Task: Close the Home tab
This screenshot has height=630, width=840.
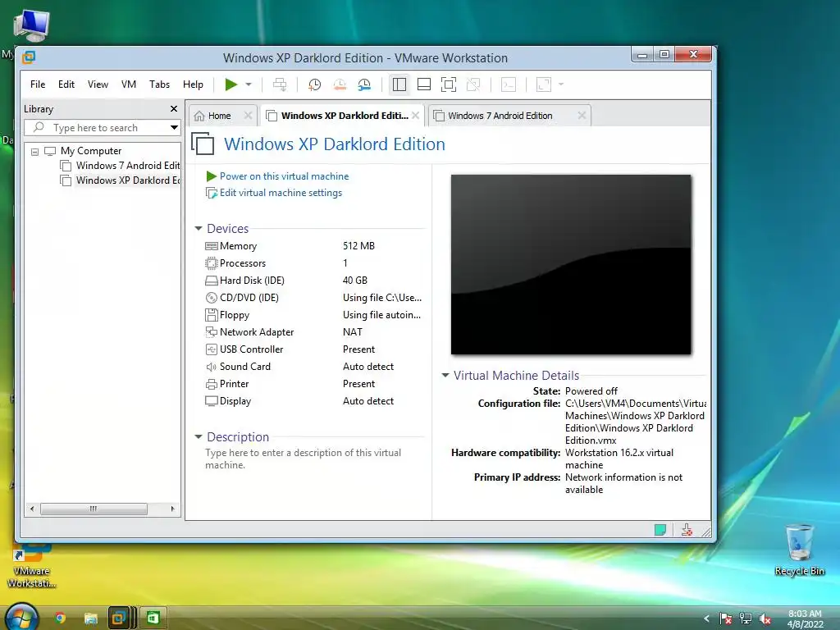Action: click(248, 115)
